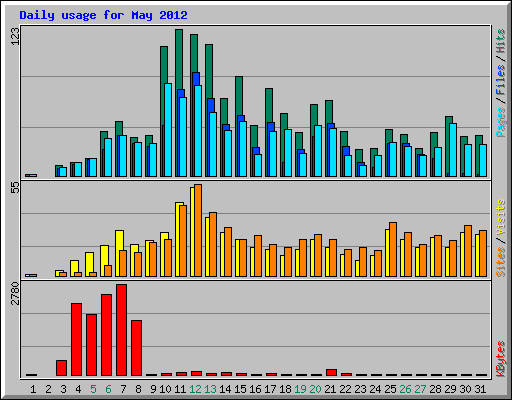Click day label "17" on the axis
This screenshot has height=400, width=512.
[x=270, y=389]
